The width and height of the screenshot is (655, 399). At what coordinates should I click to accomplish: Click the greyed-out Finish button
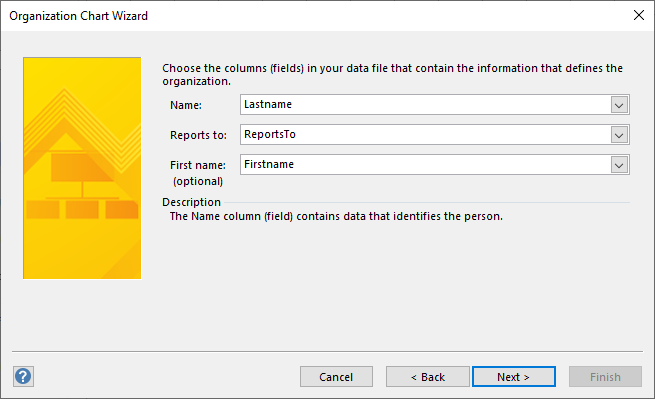point(605,377)
